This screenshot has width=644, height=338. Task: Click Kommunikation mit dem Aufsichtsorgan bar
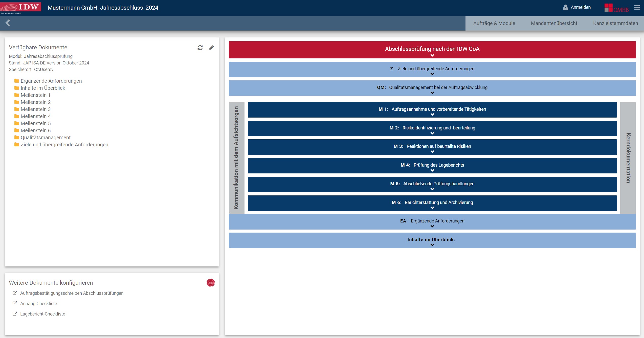coord(236,158)
